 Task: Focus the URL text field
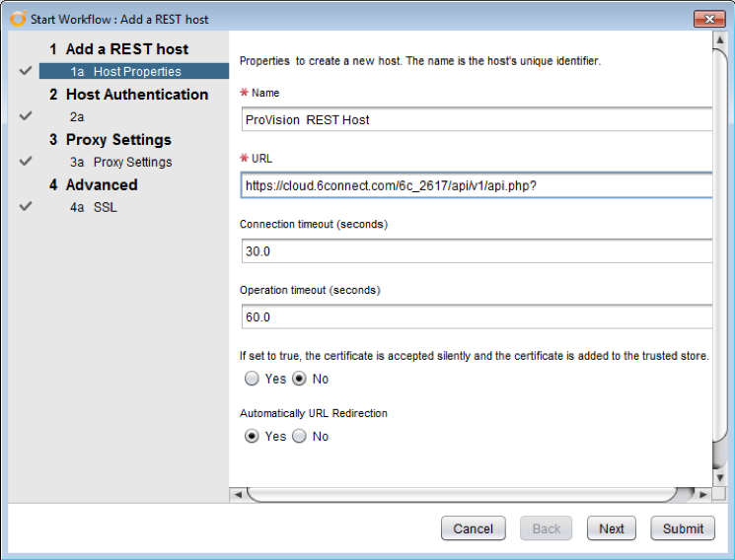pos(476,185)
